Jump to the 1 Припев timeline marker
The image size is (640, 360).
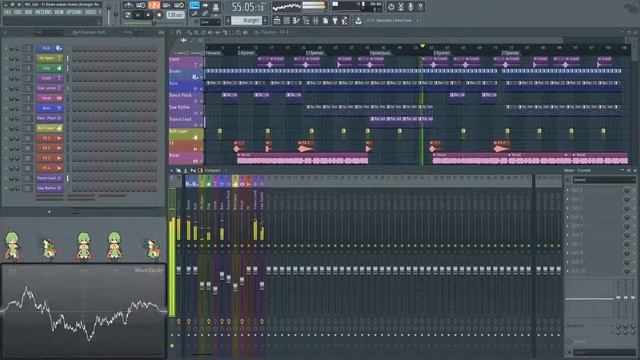point(315,53)
